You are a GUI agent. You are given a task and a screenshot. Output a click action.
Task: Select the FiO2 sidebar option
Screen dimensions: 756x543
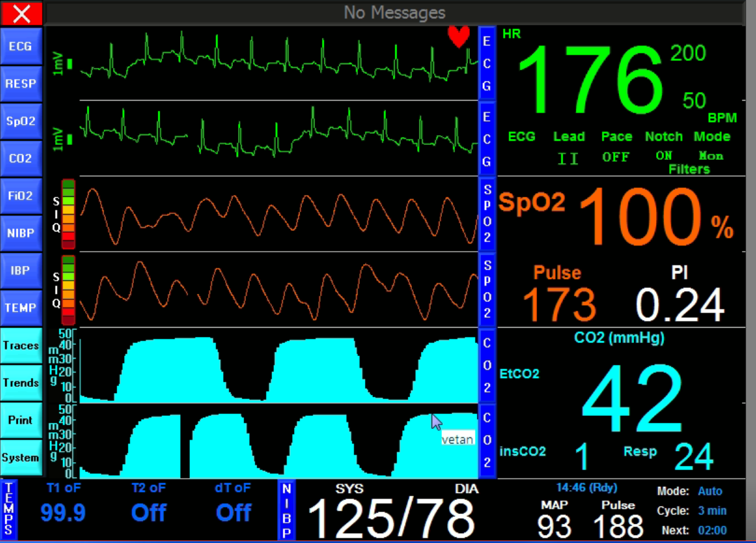coord(21,196)
